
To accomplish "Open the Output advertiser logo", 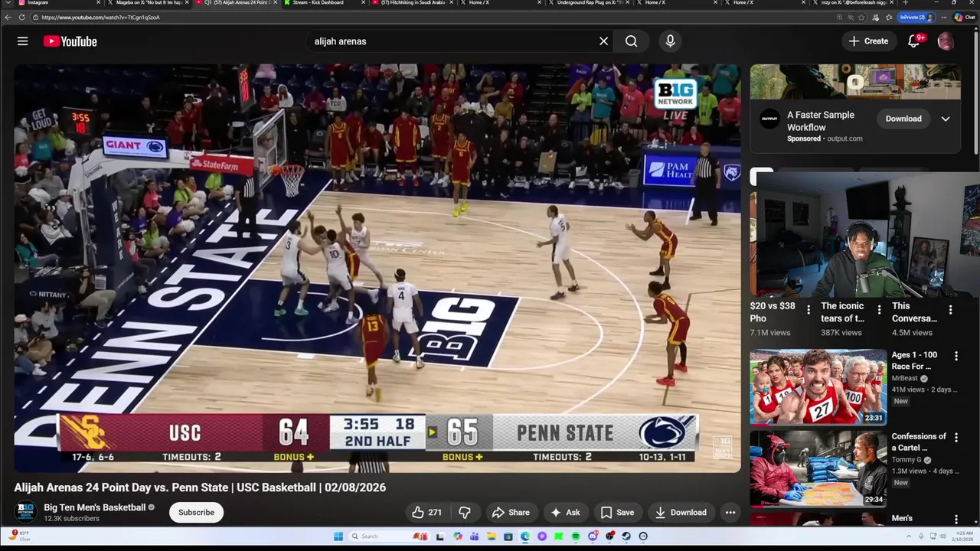I will 769,119.
